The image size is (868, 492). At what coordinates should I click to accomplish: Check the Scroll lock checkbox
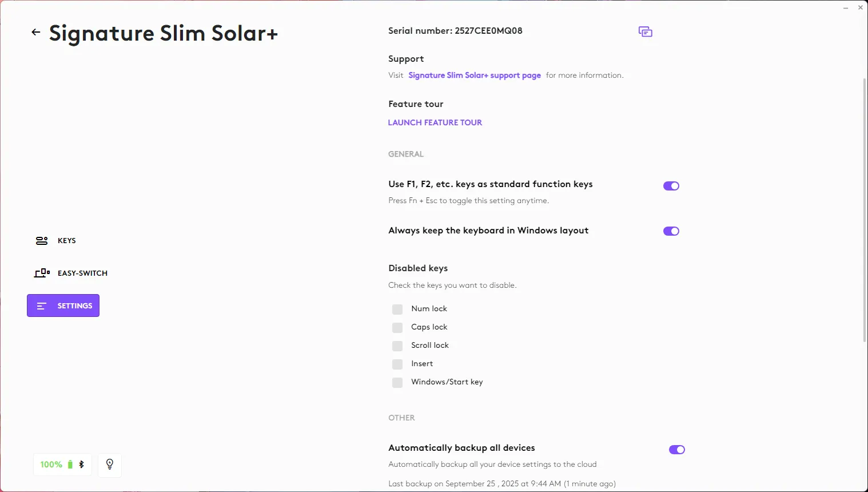(x=397, y=346)
